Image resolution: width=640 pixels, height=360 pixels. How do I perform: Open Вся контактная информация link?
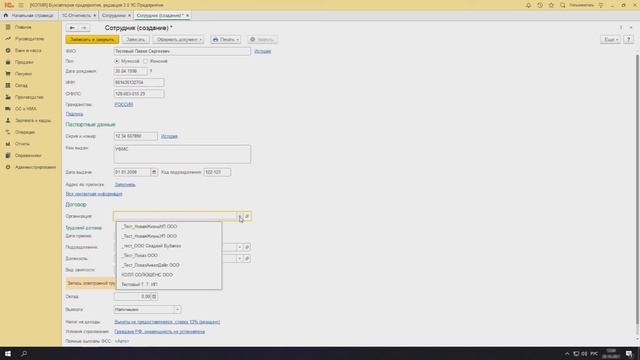[94, 194]
